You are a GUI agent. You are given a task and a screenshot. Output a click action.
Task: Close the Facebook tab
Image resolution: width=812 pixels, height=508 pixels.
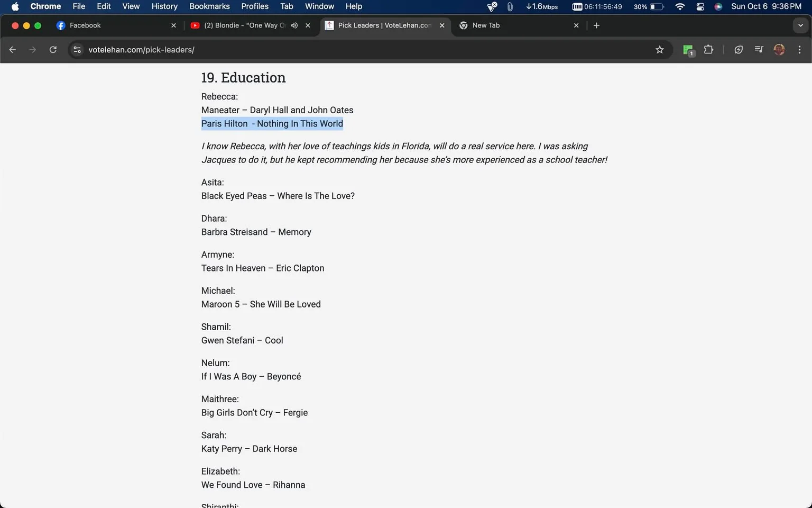173,25
